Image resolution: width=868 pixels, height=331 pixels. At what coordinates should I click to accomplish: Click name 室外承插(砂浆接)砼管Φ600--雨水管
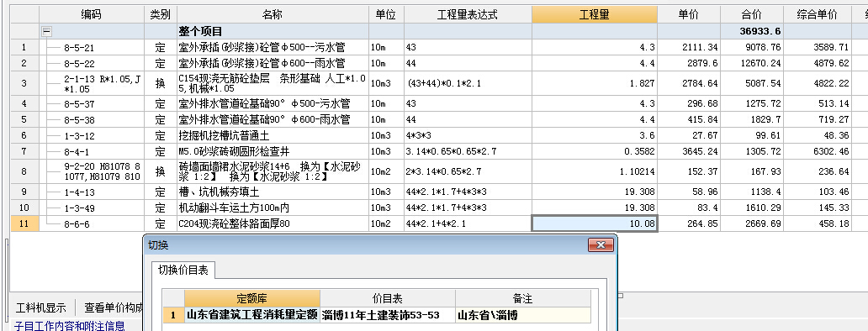262,64
